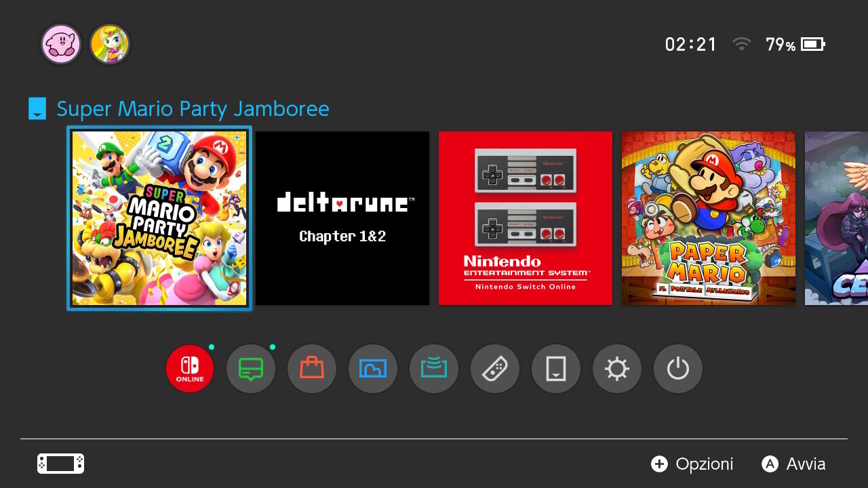Click the handheld console mode icon
This screenshot has width=868, height=488.
point(61,464)
